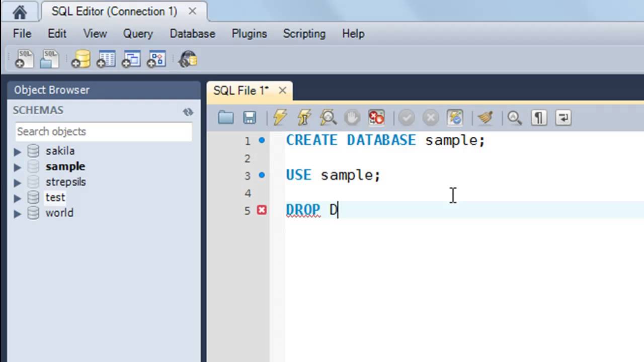Click the line 1 statement marker dot
Screen dimensions: 644x362
pos(262,140)
